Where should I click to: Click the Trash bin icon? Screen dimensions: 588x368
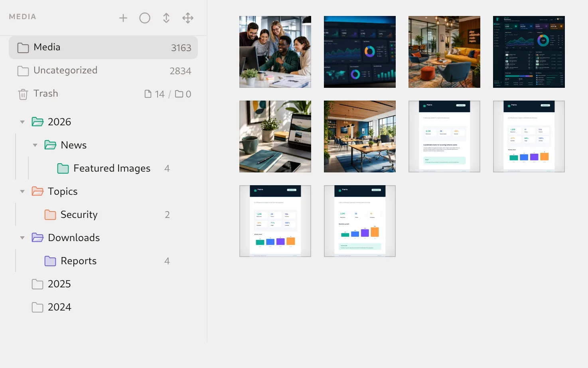click(x=23, y=94)
